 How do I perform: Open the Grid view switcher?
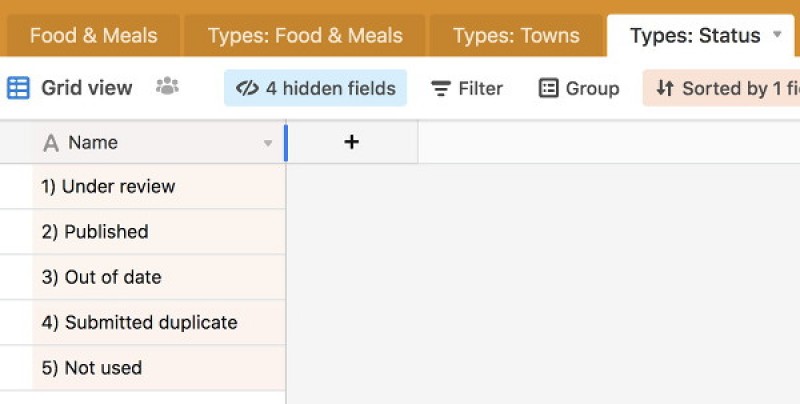[86, 88]
